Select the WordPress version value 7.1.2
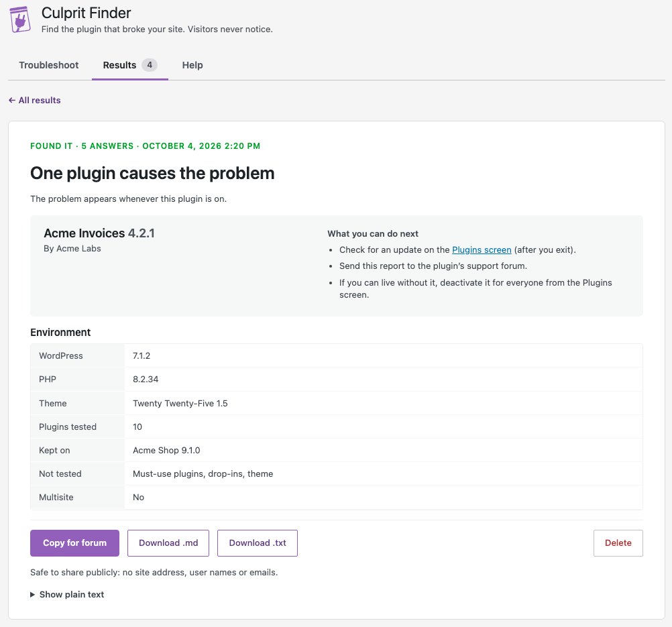Viewport: 672px width, 627px height. point(142,355)
